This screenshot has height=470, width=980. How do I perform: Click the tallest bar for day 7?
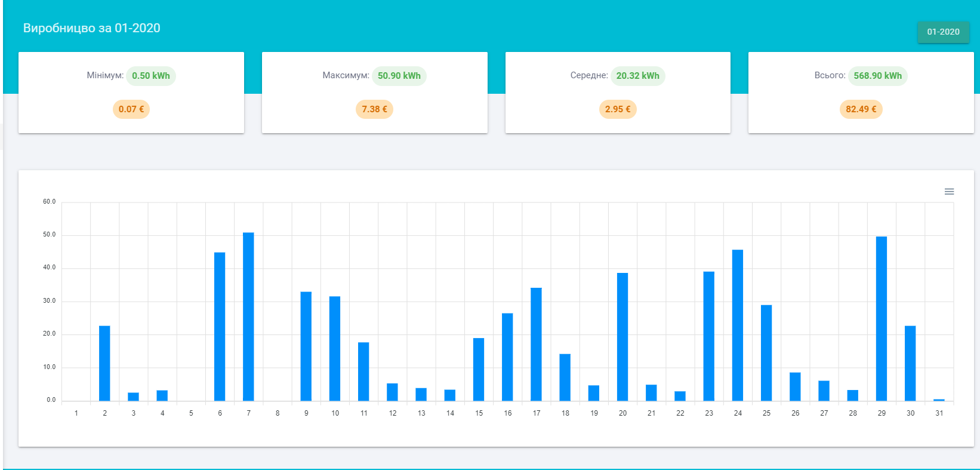click(248, 317)
